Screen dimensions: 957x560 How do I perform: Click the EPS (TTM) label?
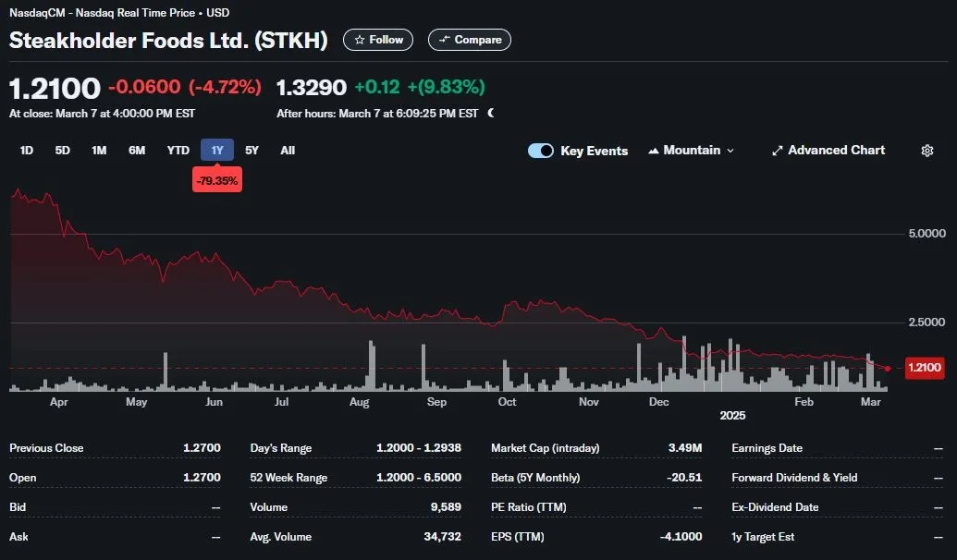coord(518,537)
